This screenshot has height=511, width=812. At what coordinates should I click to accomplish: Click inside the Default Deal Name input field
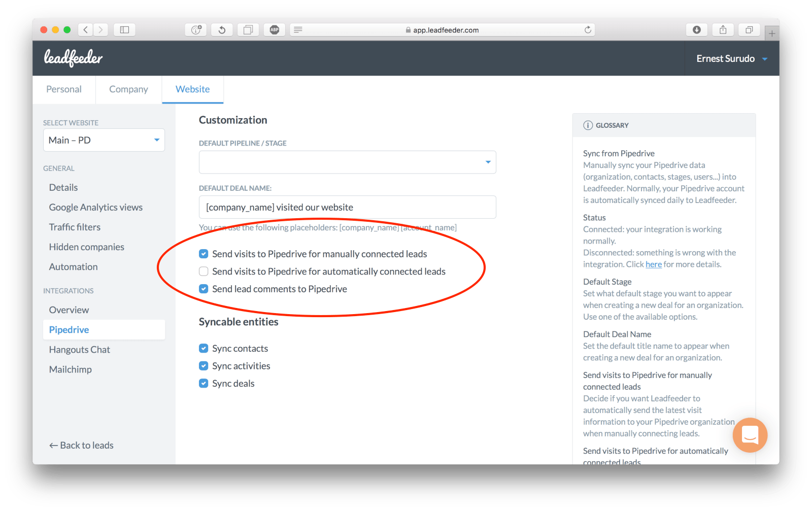pyautogui.click(x=347, y=207)
